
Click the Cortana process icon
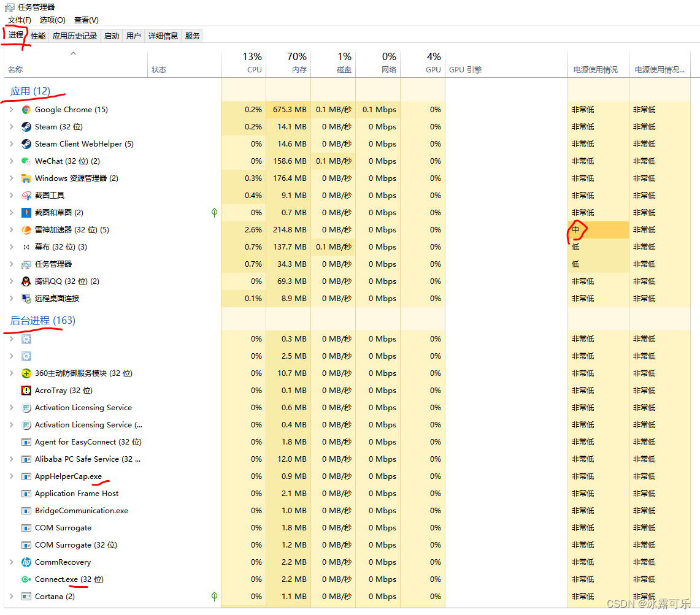pyautogui.click(x=26, y=597)
